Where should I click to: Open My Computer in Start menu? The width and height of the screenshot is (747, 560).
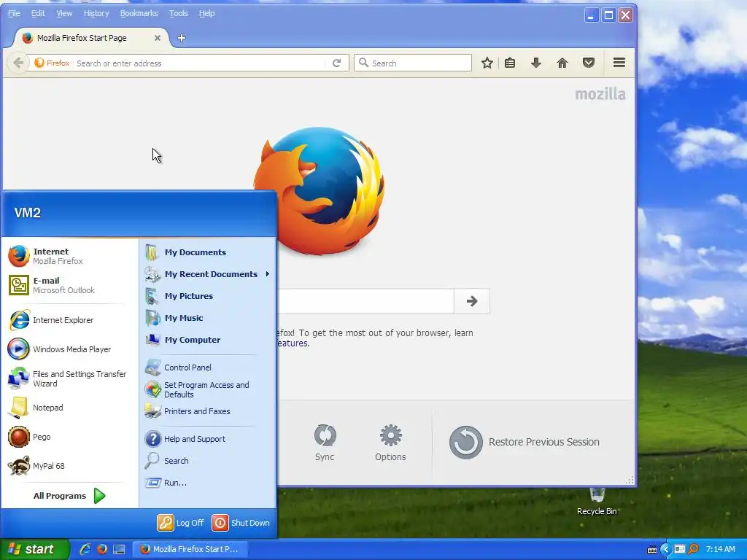(x=208, y=340)
